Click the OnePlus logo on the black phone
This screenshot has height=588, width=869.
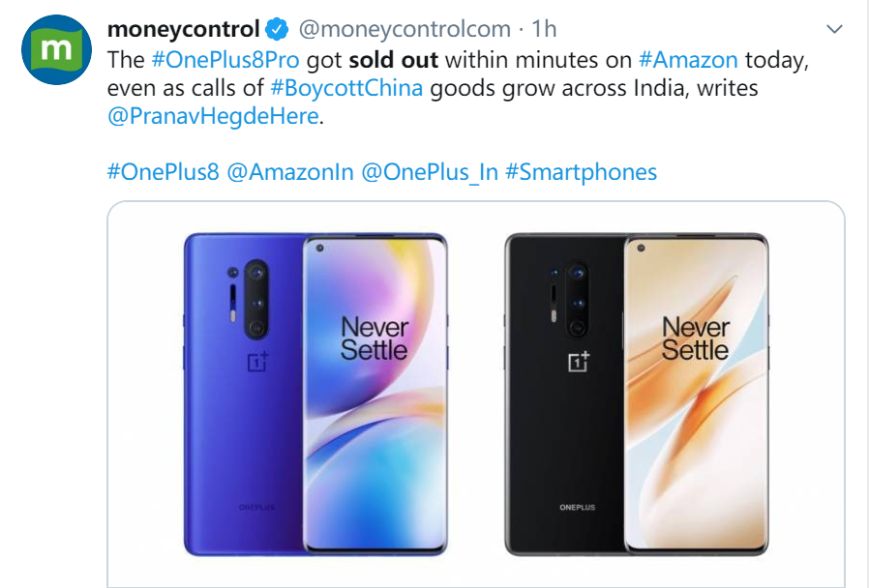click(x=578, y=363)
